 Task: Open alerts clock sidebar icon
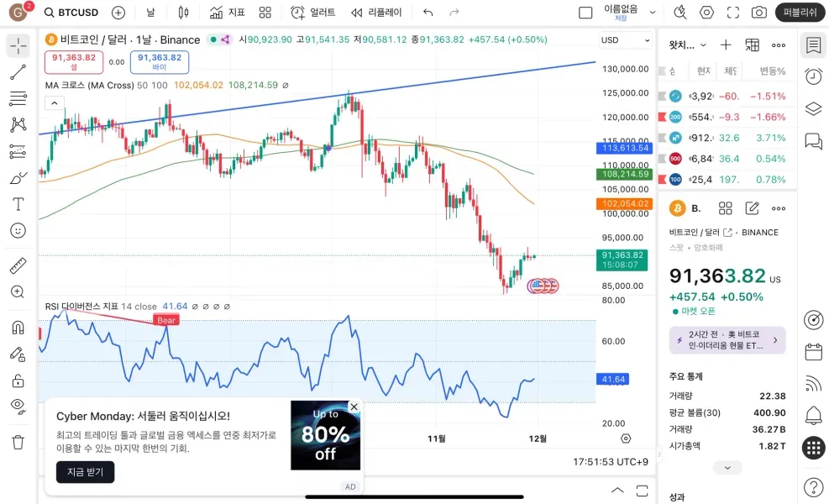[x=813, y=76]
